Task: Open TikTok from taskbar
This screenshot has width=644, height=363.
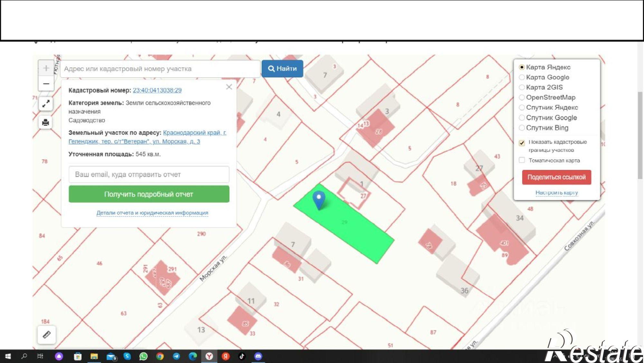Action: click(x=242, y=356)
